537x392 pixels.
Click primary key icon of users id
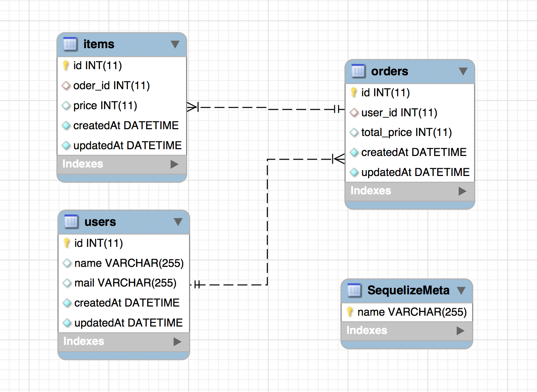coord(67,243)
